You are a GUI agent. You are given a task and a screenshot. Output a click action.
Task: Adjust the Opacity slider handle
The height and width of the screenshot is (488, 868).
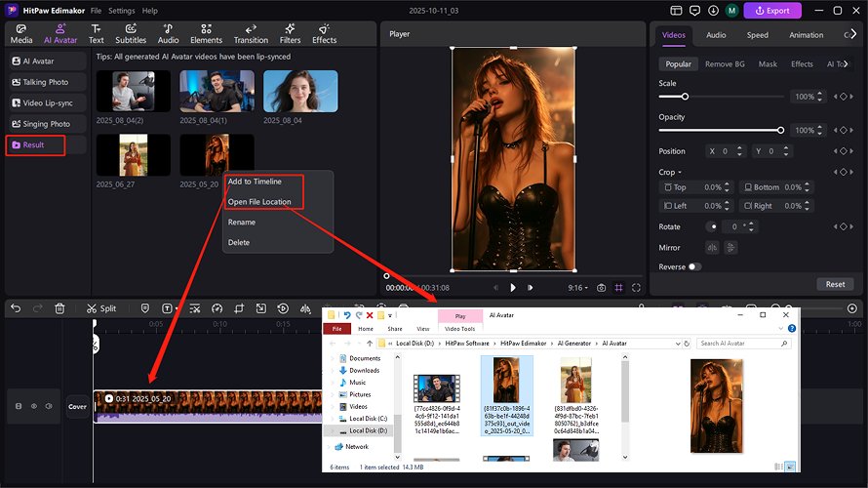coord(780,130)
